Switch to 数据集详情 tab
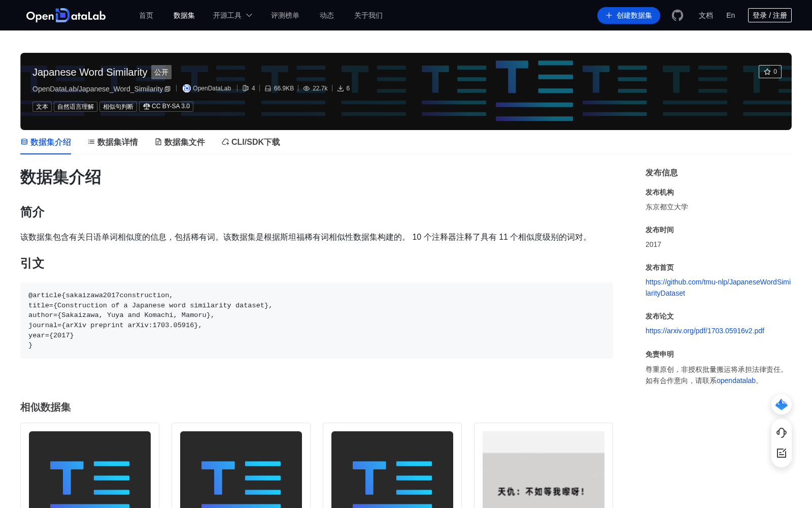812x508 pixels. (x=113, y=142)
